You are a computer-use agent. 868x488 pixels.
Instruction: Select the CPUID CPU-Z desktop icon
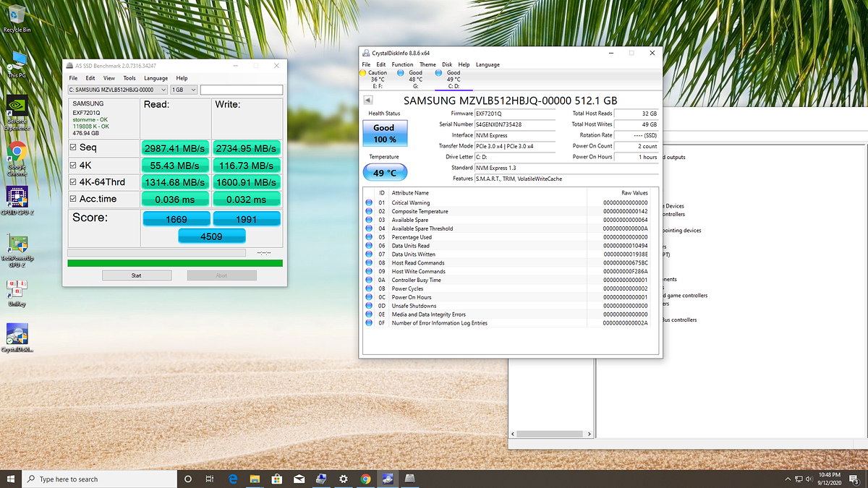click(x=17, y=200)
